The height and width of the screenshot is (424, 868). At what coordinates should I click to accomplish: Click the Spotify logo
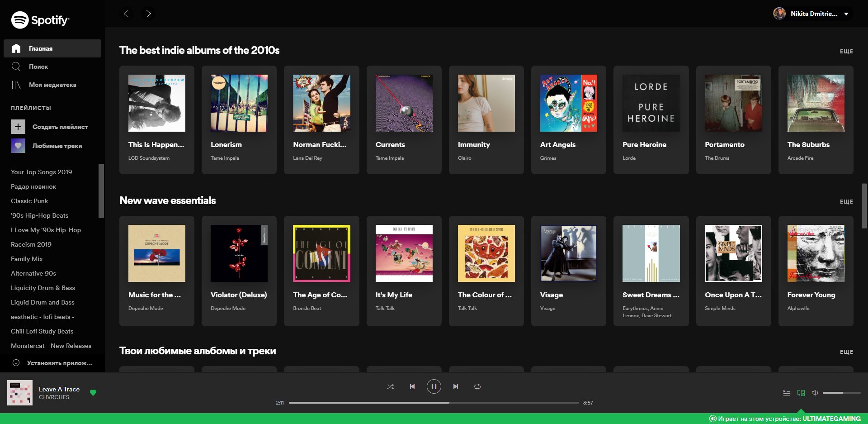point(40,20)
